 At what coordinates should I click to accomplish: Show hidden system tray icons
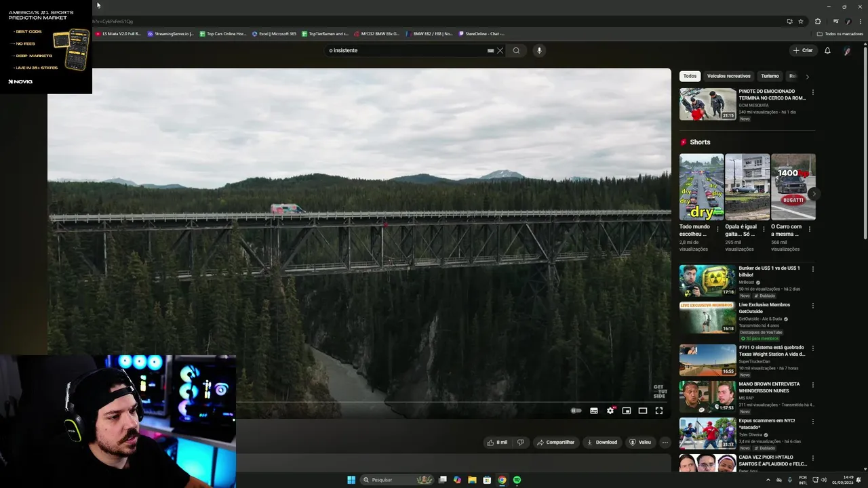pyautogui.click(x=768, y=480)
